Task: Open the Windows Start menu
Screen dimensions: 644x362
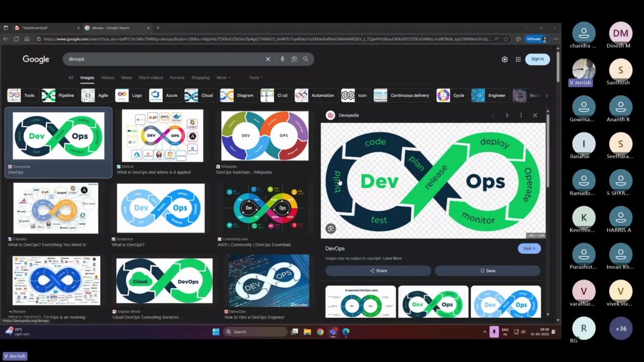Action: click(x=216, y=332)
